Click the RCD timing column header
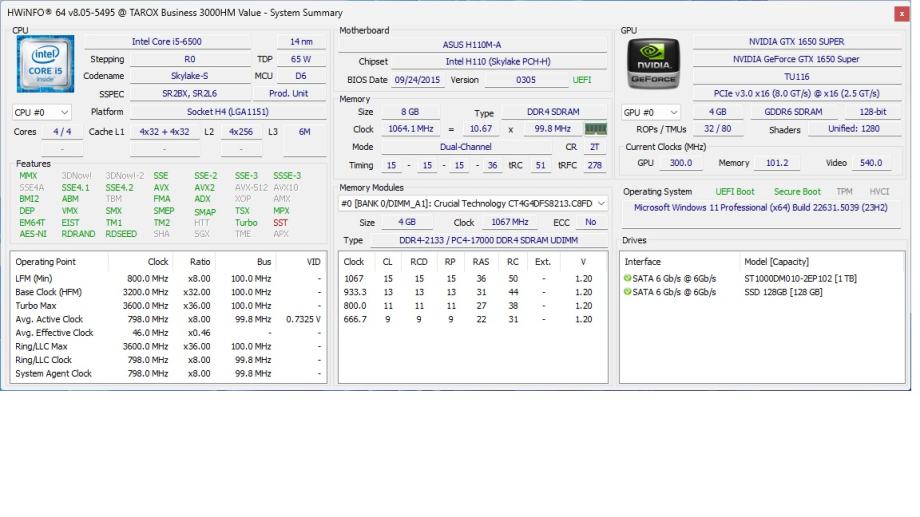Image resolution: width=920 pixels, height=517 pixels. point(419,262)
